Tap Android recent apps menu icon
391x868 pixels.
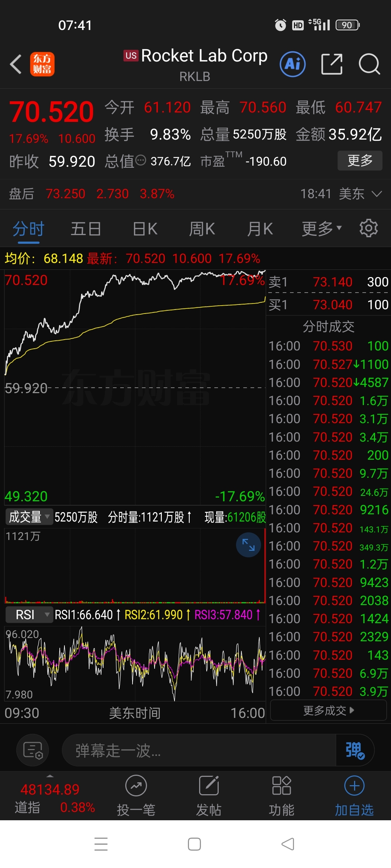pos(101,844)
